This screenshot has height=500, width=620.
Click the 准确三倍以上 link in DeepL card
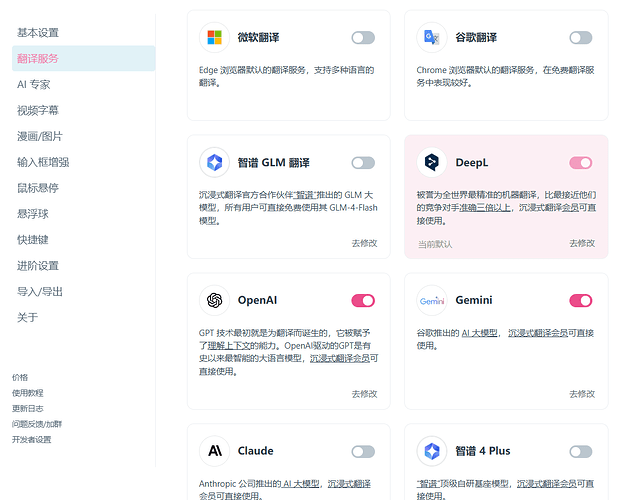coord(485,208)
